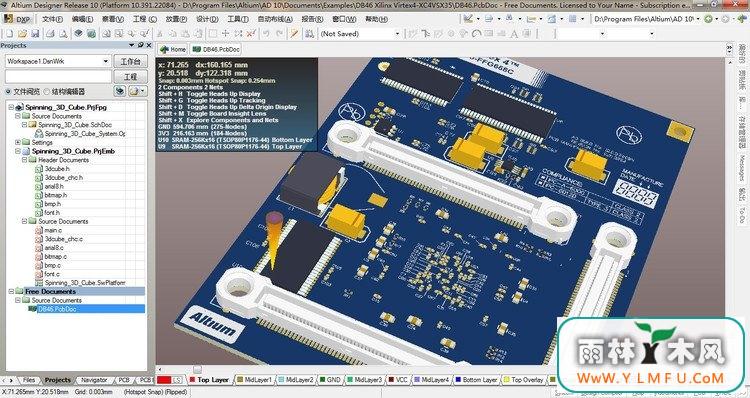
Task: Open the 设计(D) menu
Action: (x=208, y=20)
